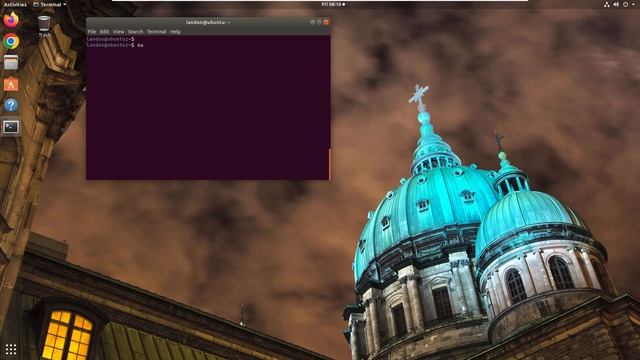Viewport: 640px width, 360px height.
Task: Open the Edit menu in Terminal
Action: (x=104, y=31)
